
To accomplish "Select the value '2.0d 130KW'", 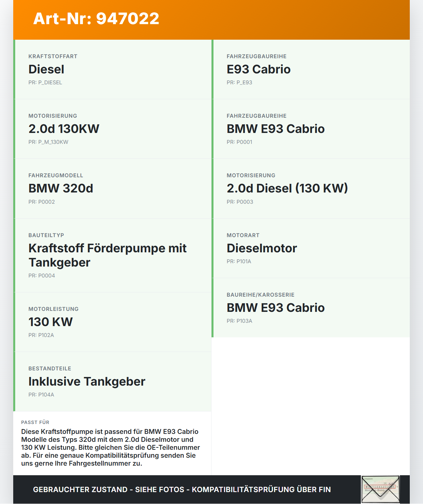I will pyautogui.click(x=64, y=129).
